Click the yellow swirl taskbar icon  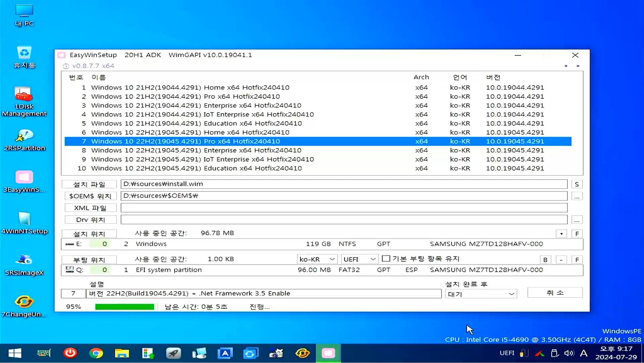(x=302, y=353)
